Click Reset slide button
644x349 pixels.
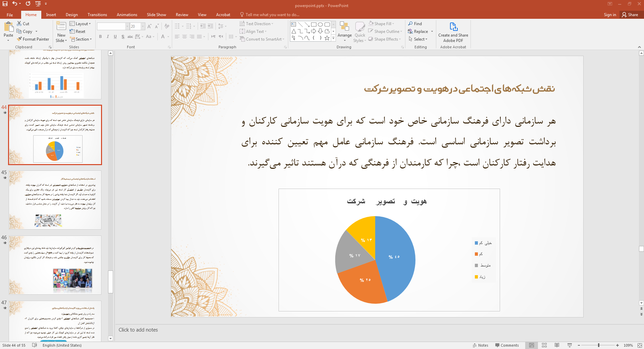78,32
